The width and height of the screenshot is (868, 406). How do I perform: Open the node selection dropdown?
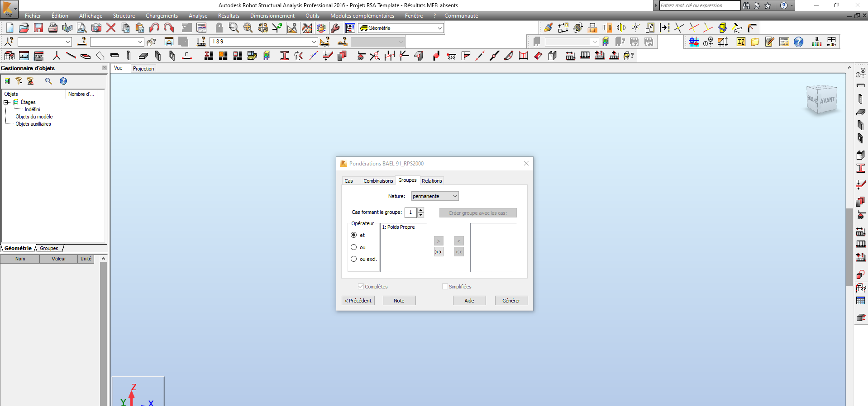45,42
